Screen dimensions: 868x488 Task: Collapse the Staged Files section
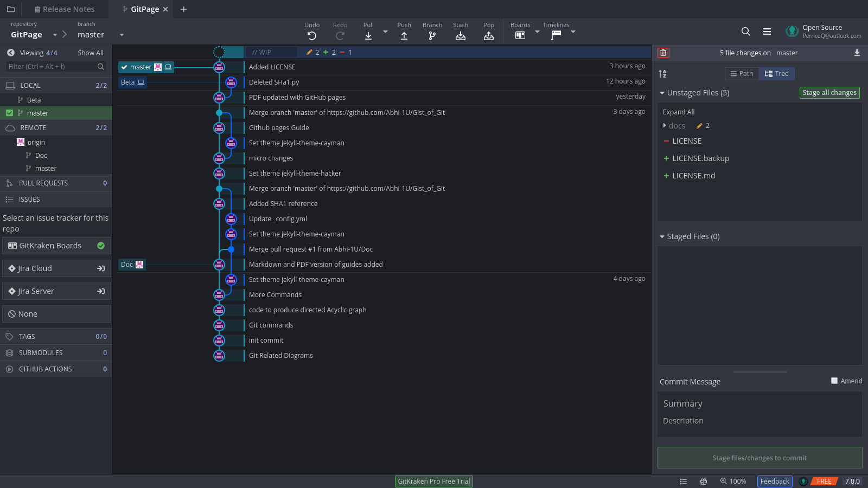point(662,236)
